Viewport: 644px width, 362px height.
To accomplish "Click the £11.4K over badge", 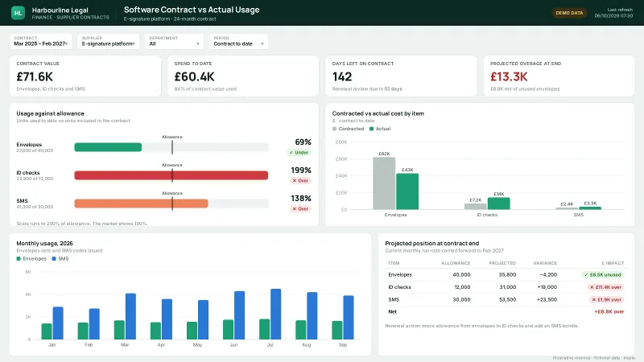I will pos(606,287).
